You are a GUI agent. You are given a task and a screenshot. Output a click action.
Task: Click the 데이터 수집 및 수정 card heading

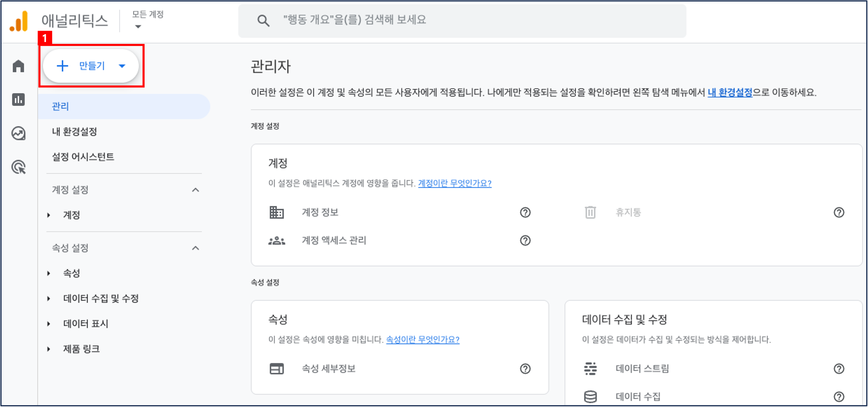coord(624,319)
